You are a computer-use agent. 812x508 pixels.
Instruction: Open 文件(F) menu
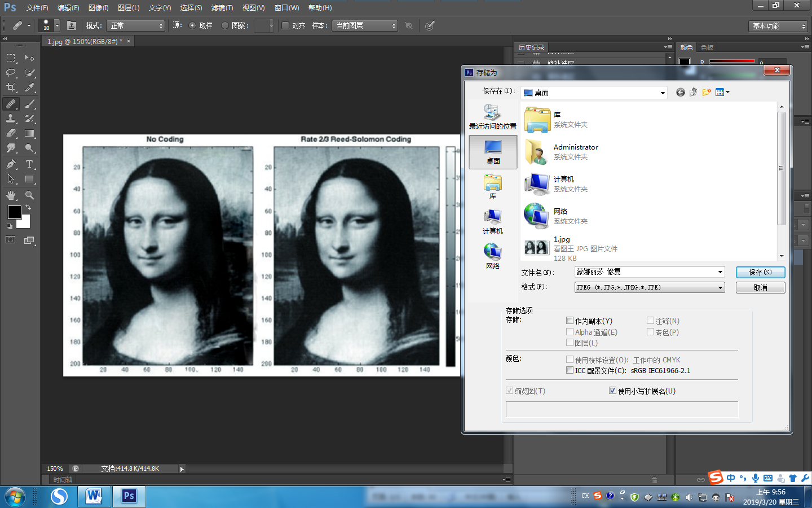coord(37,8)
